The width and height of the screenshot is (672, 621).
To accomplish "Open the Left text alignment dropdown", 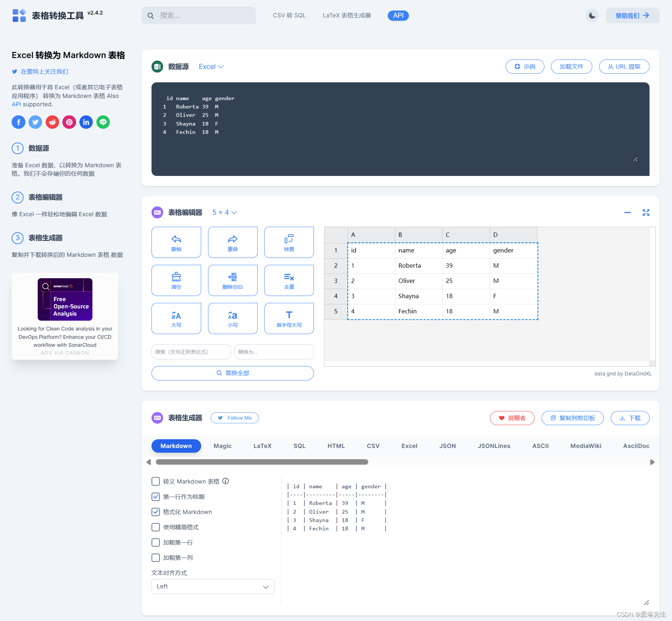I will tap(213, 587).
